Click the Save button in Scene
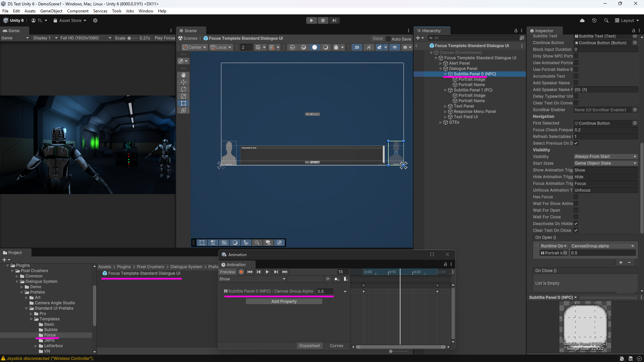This screenshot has height=362, width=644. pyautogui.click(x=378, y=39)
